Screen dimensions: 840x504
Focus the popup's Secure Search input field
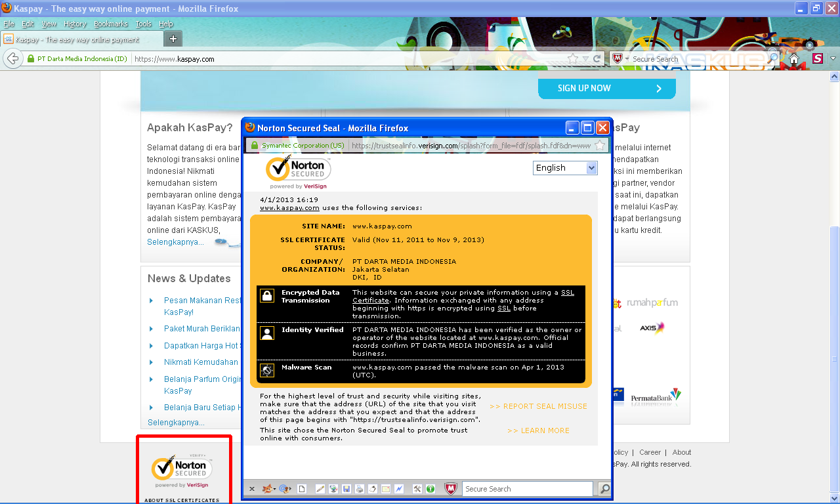coord(528,489)
